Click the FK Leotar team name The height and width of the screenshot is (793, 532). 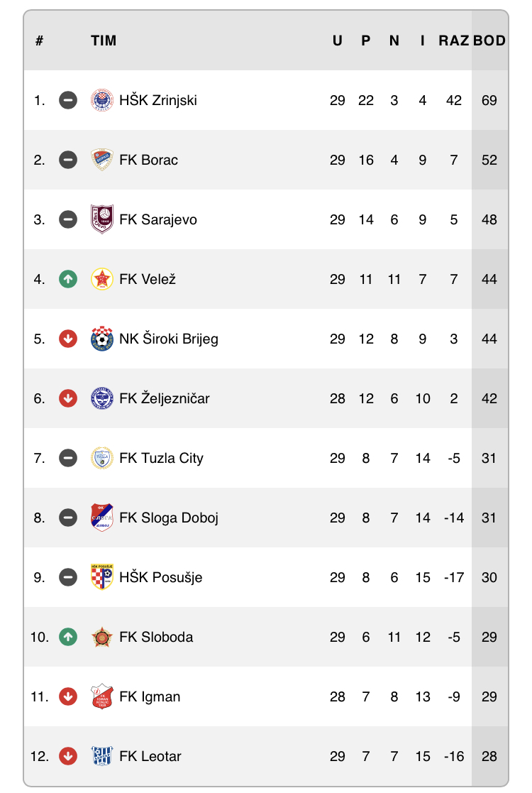150,756
